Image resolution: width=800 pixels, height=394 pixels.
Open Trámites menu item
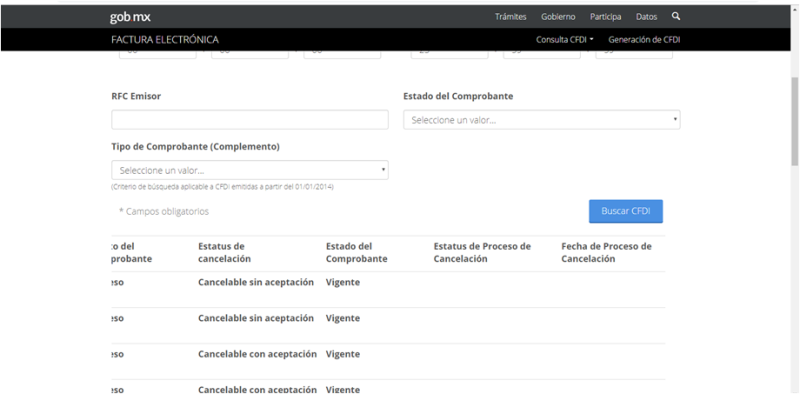pos(510,17)
